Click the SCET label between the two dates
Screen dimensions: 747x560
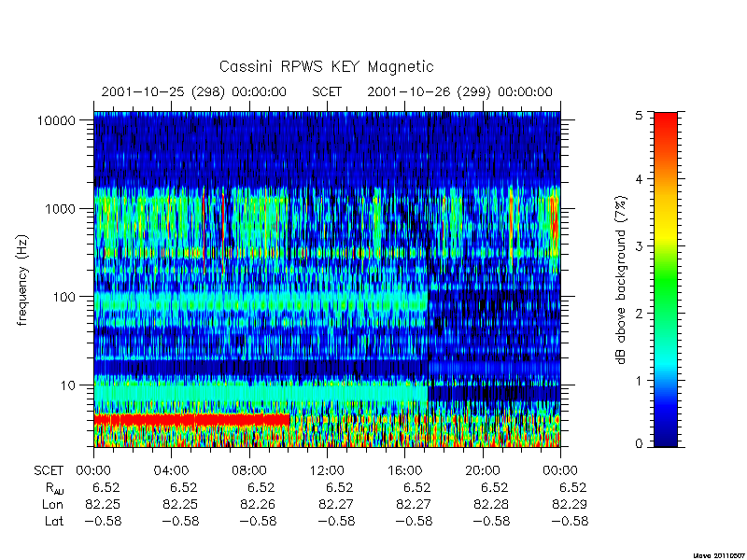click(327, 91)
